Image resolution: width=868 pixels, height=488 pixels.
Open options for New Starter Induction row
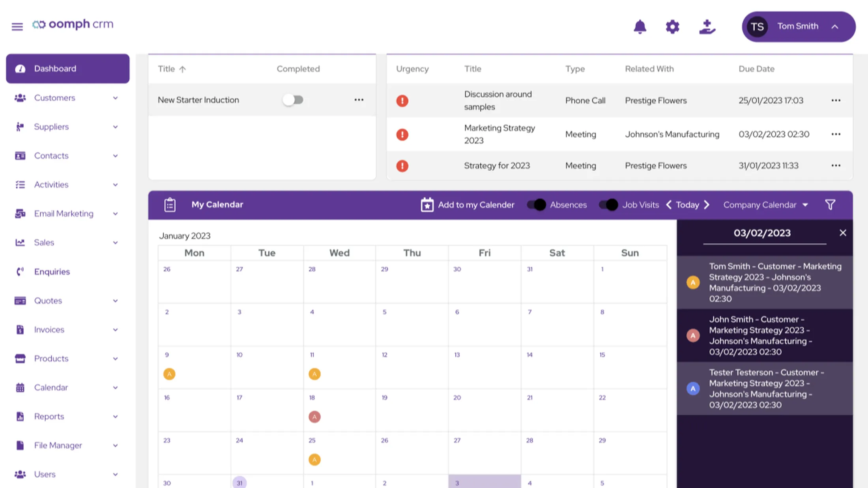(x=359, y=100)
